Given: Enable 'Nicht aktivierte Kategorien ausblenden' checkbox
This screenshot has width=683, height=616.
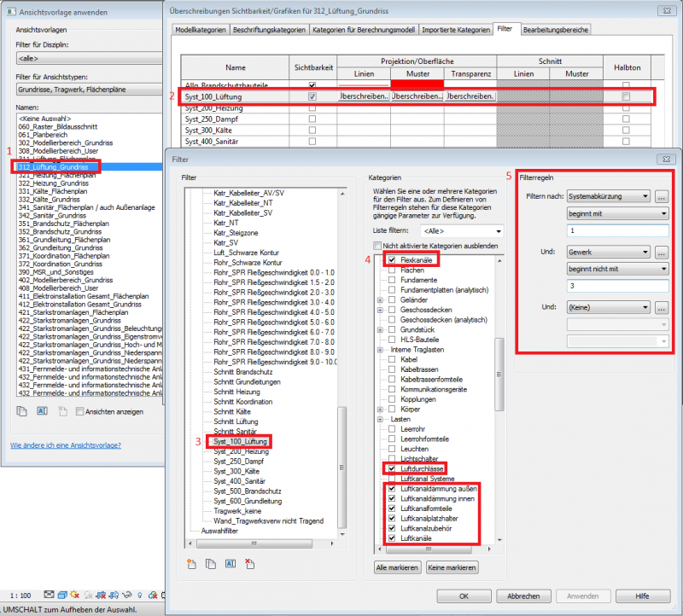Looking at the screenshot, I should [x=376, y=247].
